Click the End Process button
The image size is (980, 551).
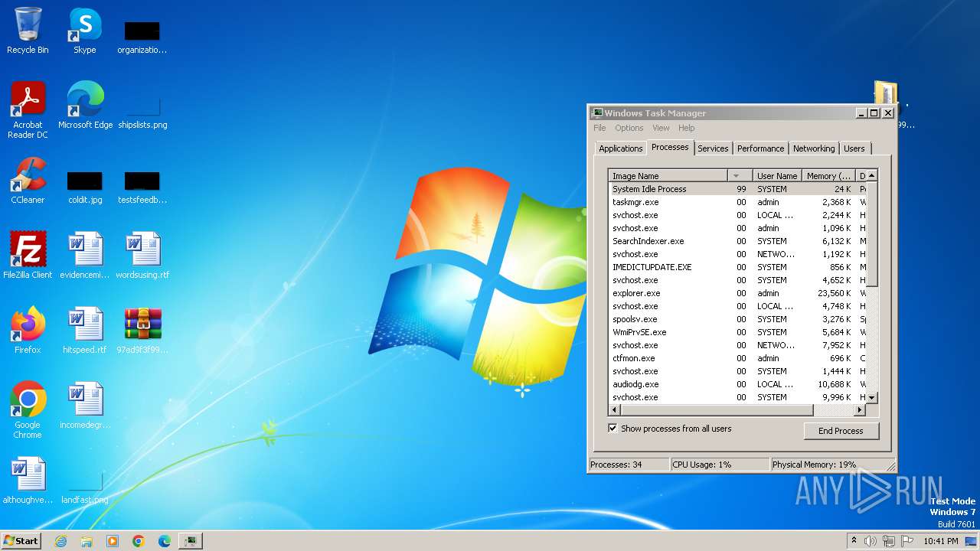pyautogui.click(x=841, y=431)
